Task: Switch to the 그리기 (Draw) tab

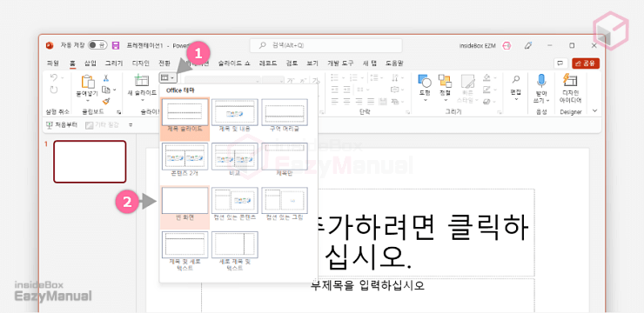Action: pos(114,63)
